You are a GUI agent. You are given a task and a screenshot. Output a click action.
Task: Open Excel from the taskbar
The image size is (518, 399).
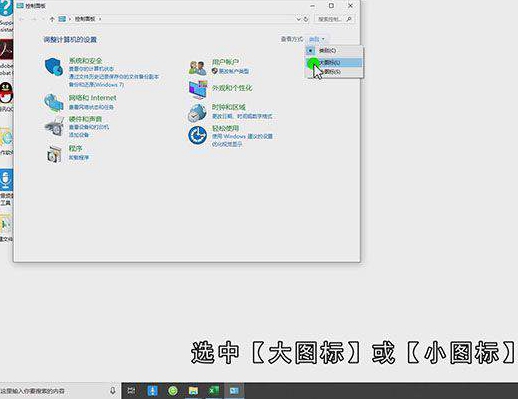click(214, 390)
